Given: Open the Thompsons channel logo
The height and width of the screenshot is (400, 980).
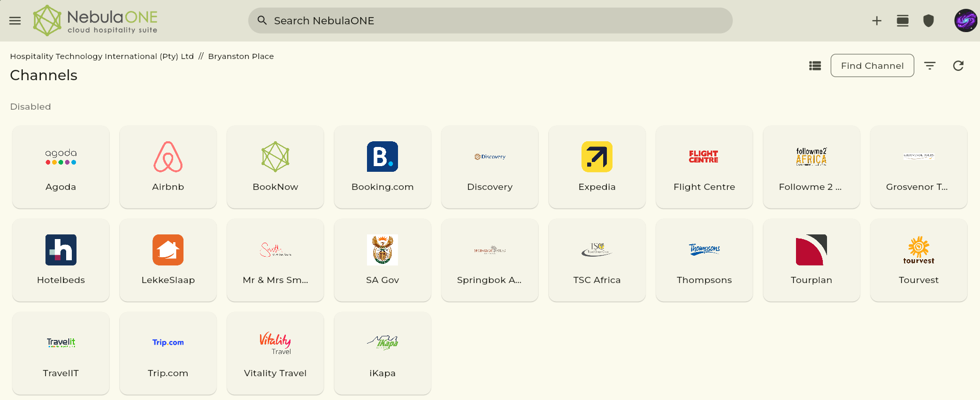Looking at the screenshot, I should coord(704,250).
